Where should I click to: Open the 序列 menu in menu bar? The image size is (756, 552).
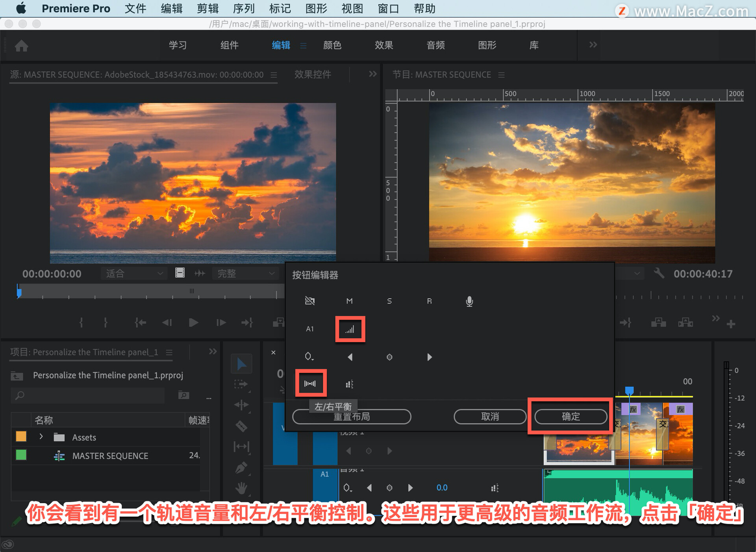243,8
